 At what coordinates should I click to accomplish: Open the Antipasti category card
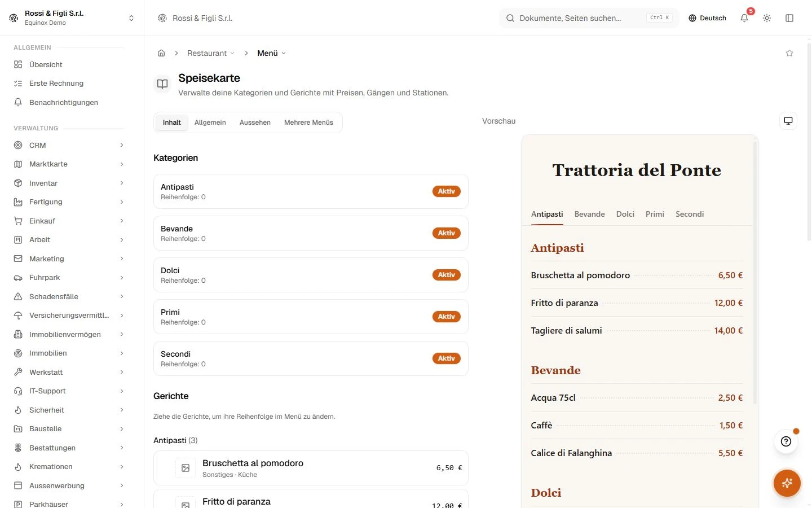click(311, 191)
